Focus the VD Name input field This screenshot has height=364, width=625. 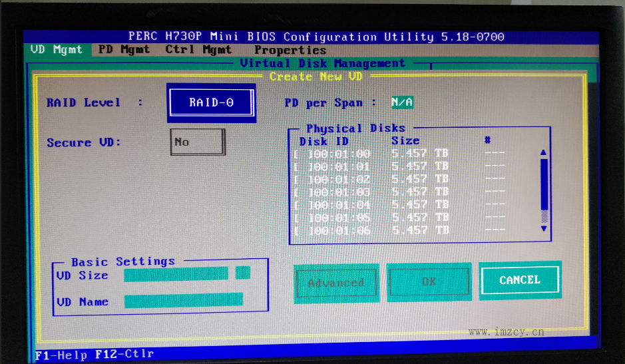[183, 300]
